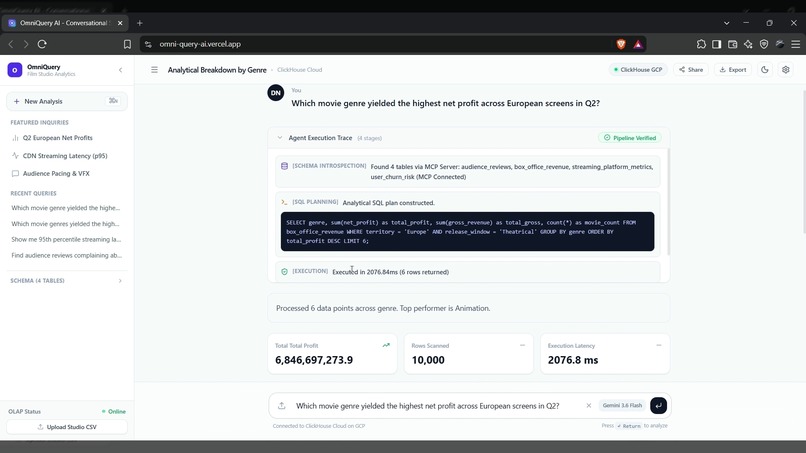Reload the page
Image resolution: width=806 pixels, height=453 pixels.
pyautogui.click(x=42, y=44)
